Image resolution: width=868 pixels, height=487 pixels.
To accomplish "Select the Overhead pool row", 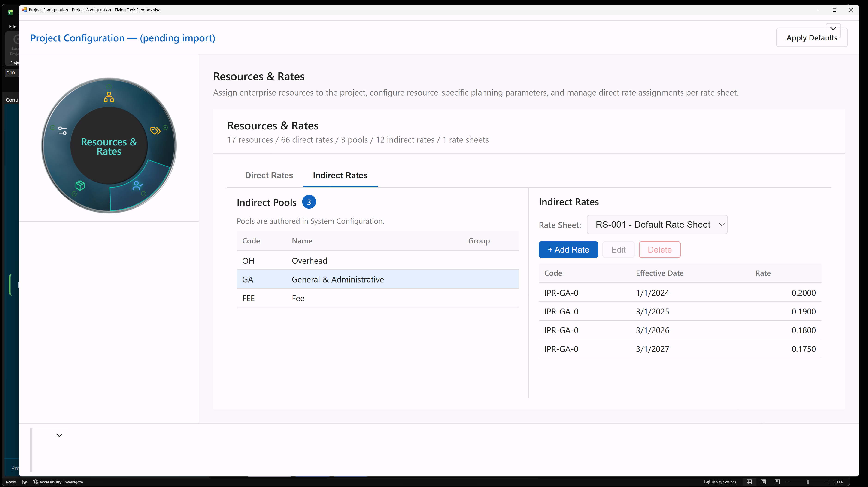I will 377,261.
